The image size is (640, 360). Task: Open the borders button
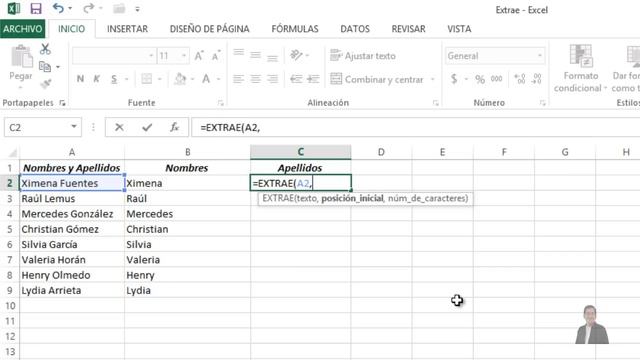point(147,79)
